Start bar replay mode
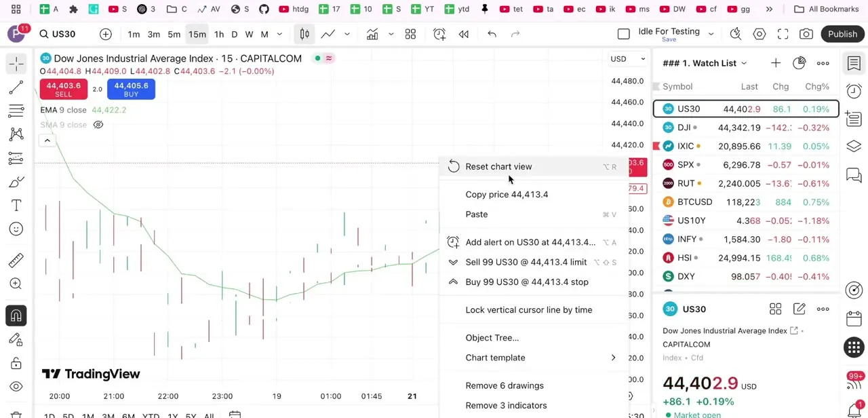This screenshot has height=418, width=868. point(464,34)
